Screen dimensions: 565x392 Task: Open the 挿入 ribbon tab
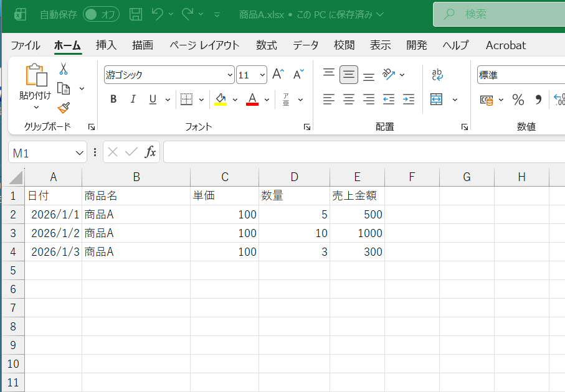click(106, 45)
